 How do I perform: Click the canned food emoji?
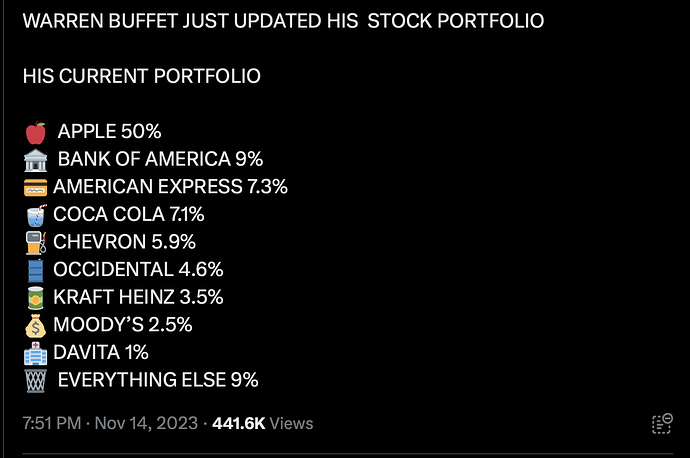36,298
